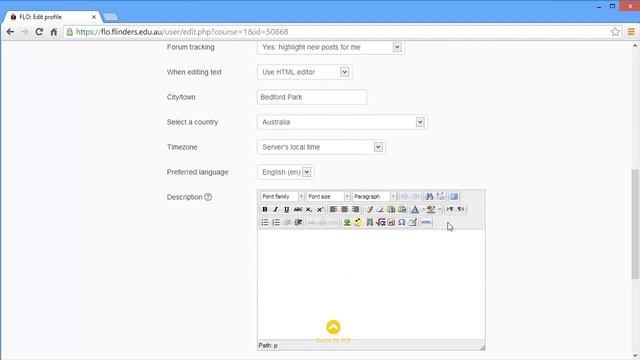Open a new browser tab

click(110, 17)
